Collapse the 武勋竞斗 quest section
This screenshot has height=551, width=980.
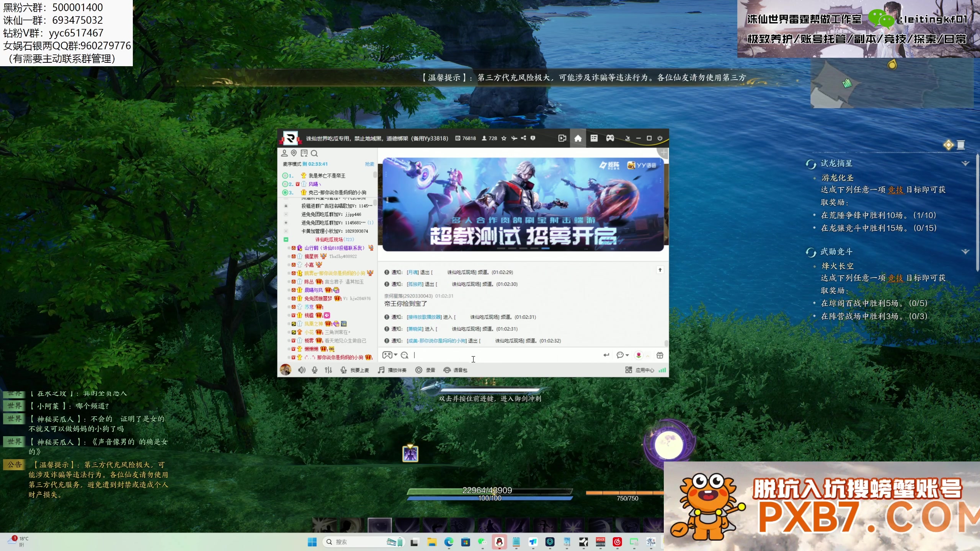965,252
